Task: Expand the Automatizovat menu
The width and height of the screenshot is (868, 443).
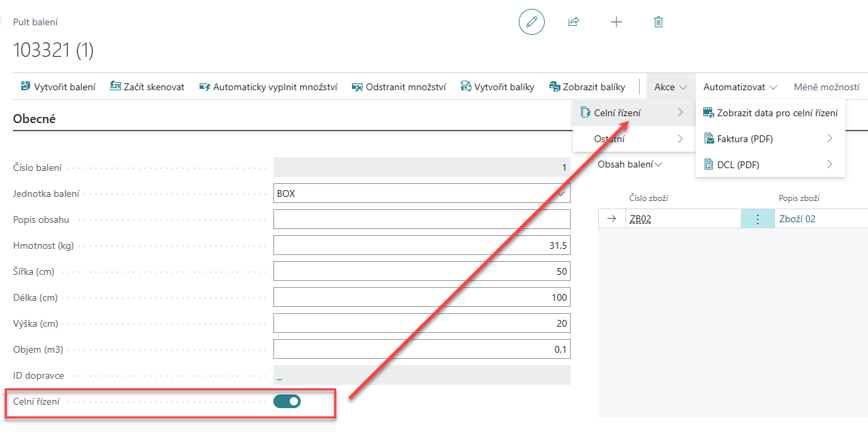Action: point(740,87)
